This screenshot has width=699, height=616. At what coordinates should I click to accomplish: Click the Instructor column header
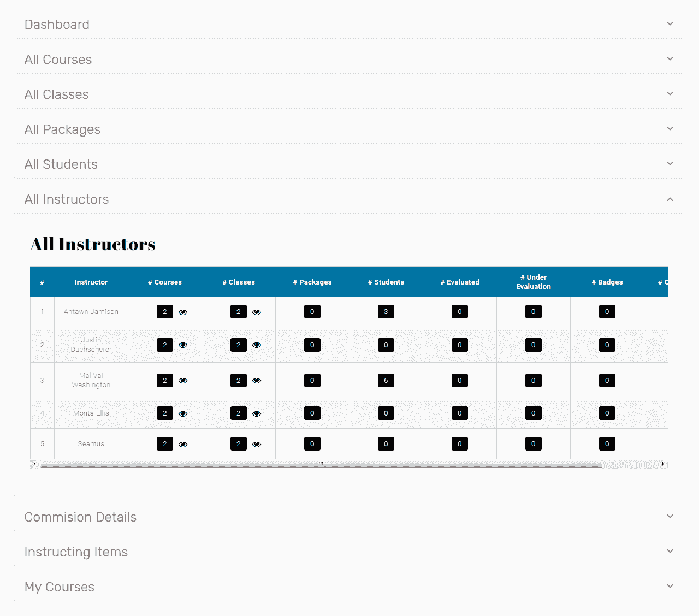[x=91, y=282]
